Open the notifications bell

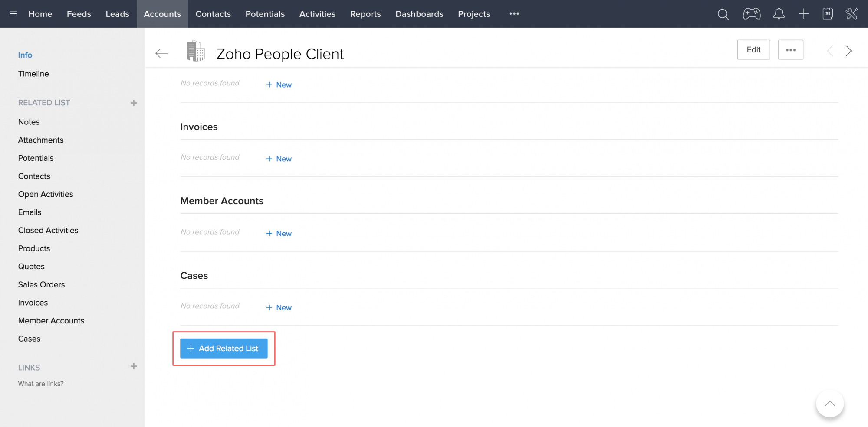[779, 14]
